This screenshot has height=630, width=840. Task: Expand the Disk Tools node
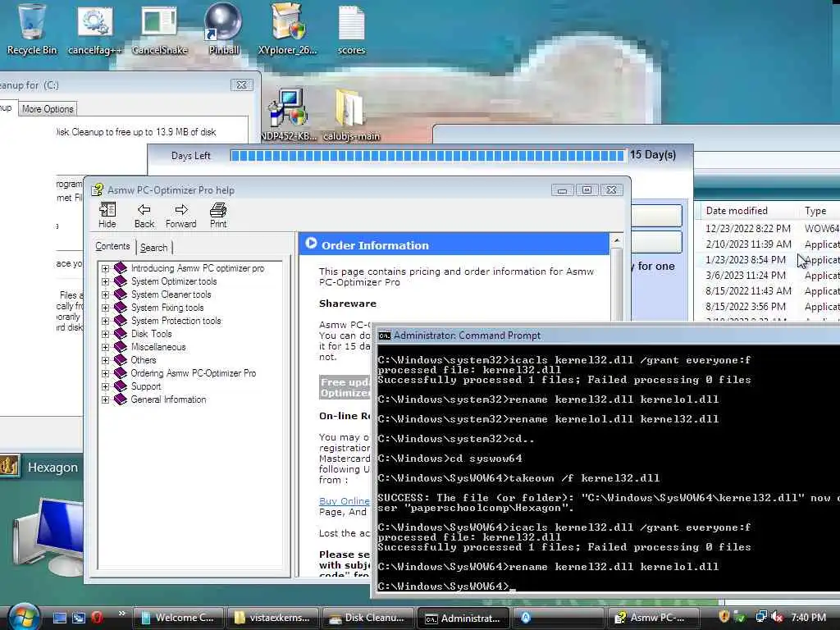[106, 334]
